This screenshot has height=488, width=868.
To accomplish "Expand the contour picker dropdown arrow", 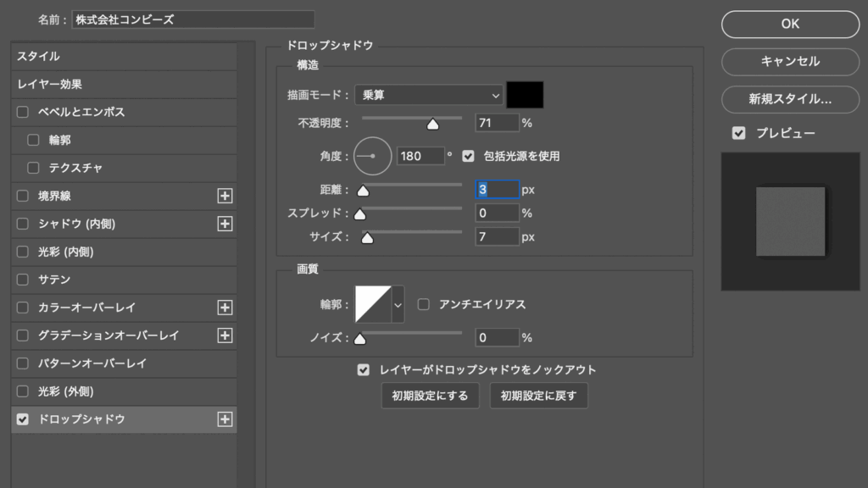I will pyautogui.click(x=398, y=304).
